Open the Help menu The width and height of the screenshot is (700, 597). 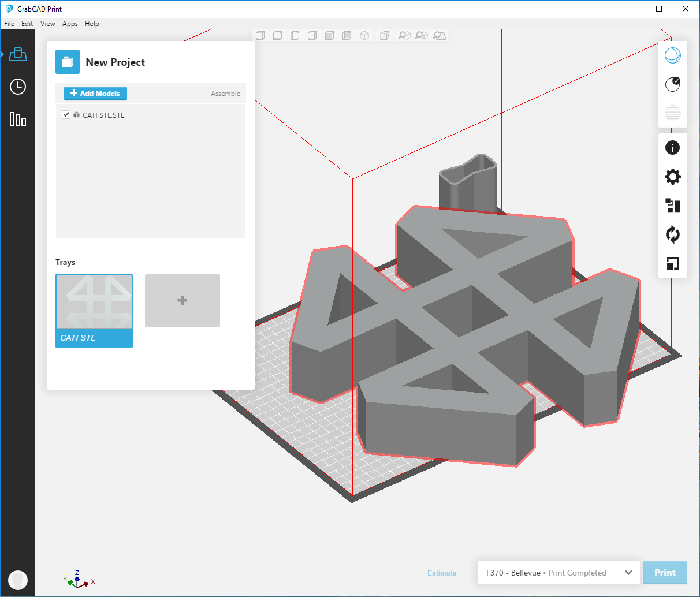coord(92,24)
